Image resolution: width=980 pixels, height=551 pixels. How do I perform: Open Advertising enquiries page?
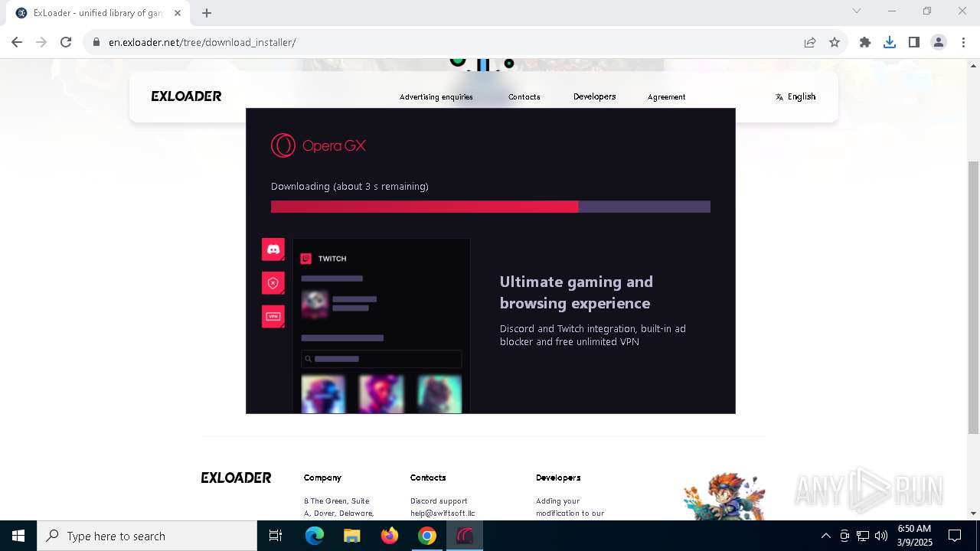[436, 96]
